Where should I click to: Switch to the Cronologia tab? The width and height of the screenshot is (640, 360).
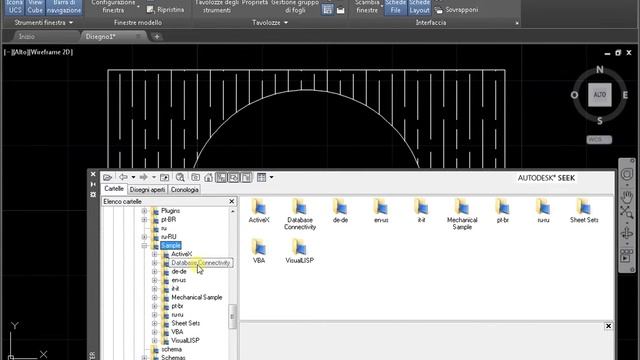[184, 190]
